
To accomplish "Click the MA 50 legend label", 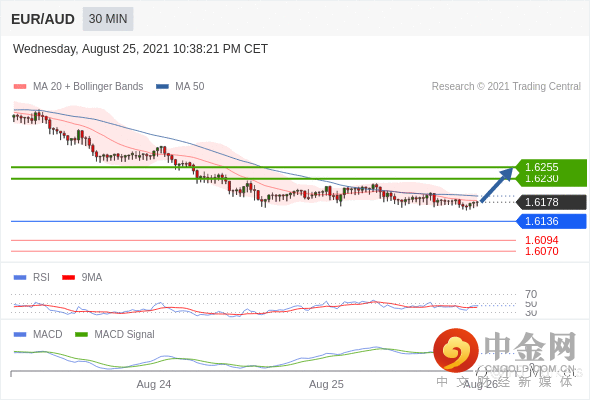I will click(x=190, y=87).
